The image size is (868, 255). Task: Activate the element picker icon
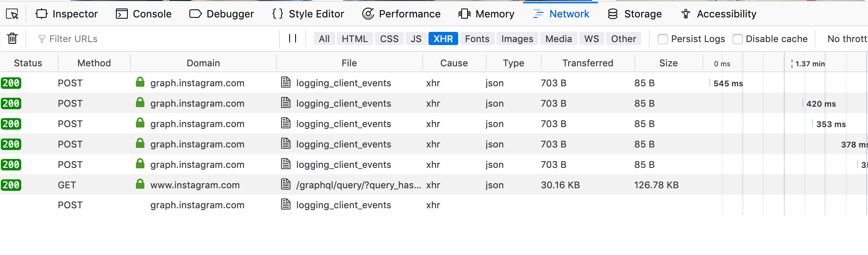coord(12,14)
